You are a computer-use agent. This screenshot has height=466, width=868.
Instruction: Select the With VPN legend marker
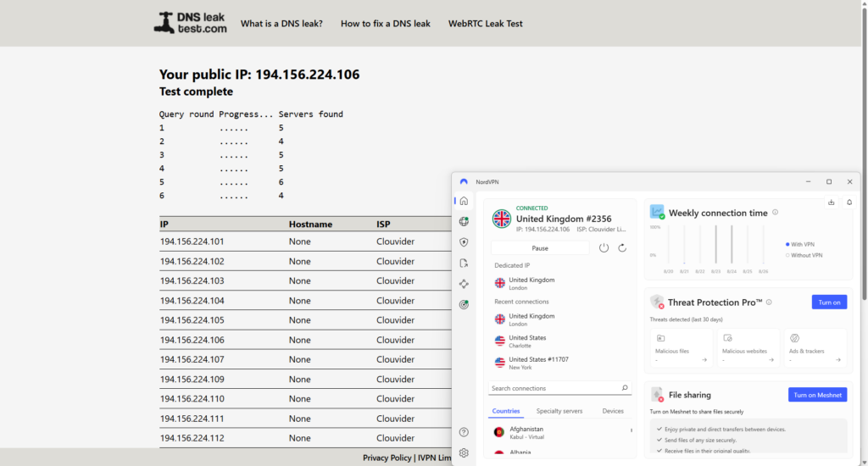coord(787,244)
